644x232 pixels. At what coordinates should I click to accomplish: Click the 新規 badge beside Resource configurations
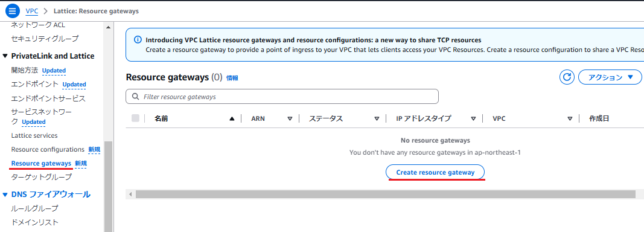pyautogui.click(x=95, y=150)
